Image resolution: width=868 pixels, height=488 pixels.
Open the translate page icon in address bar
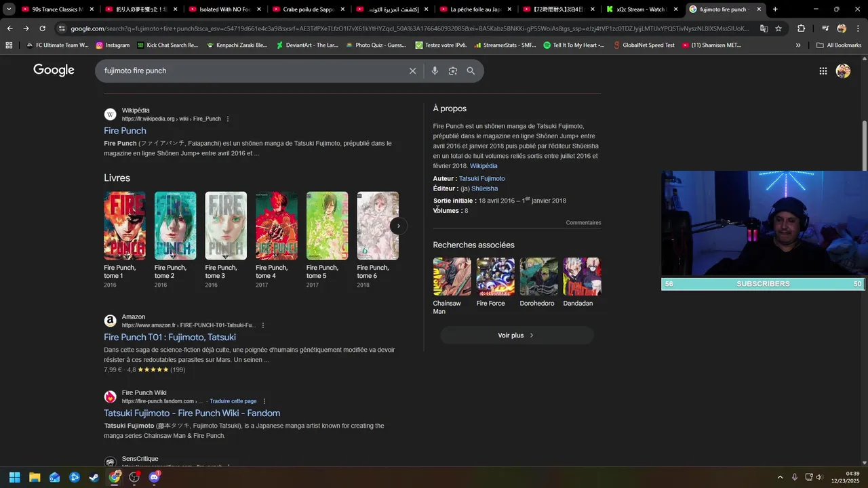[764, 28]
